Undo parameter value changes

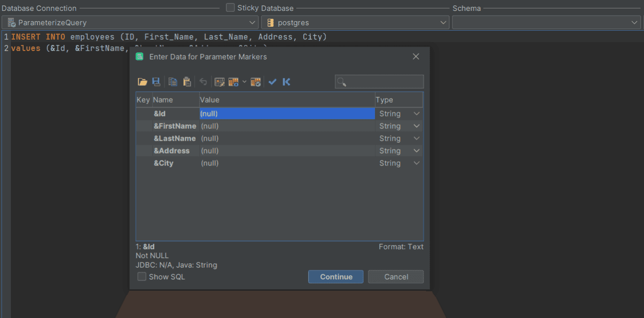click(203, 82)
